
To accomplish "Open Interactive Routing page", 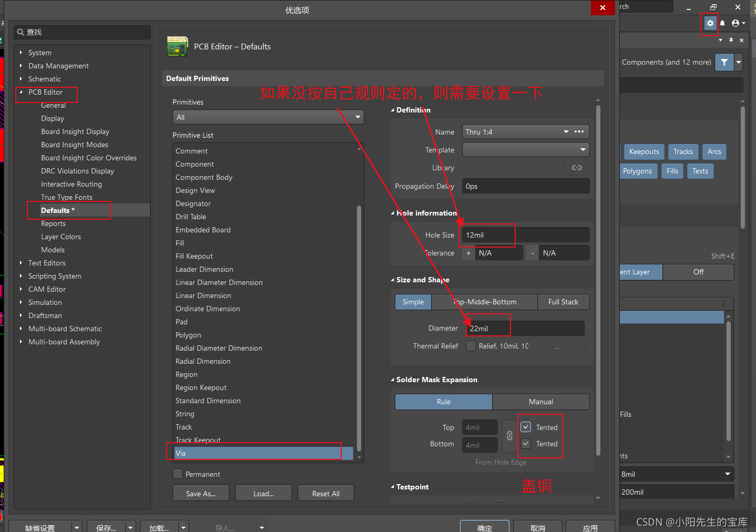I will [71, 184].
